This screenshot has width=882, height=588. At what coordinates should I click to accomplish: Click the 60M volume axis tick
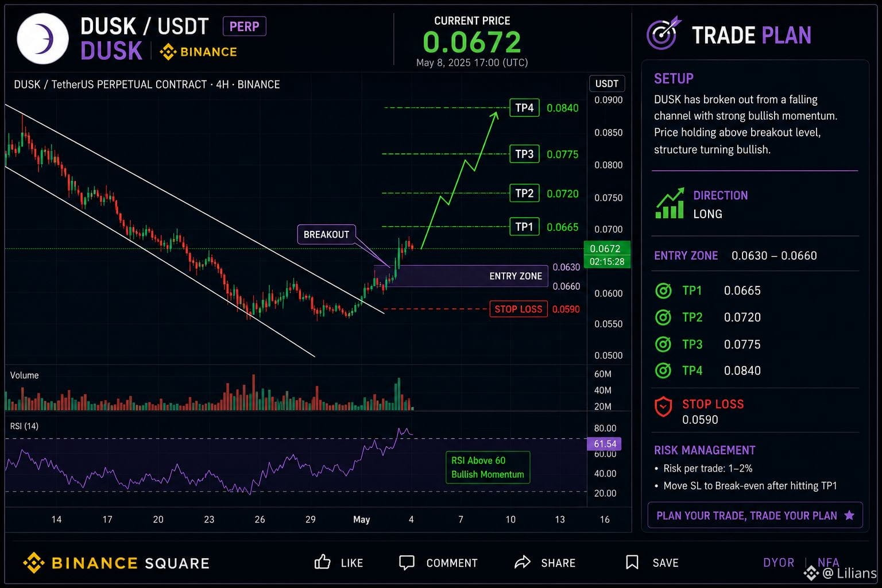603,374
